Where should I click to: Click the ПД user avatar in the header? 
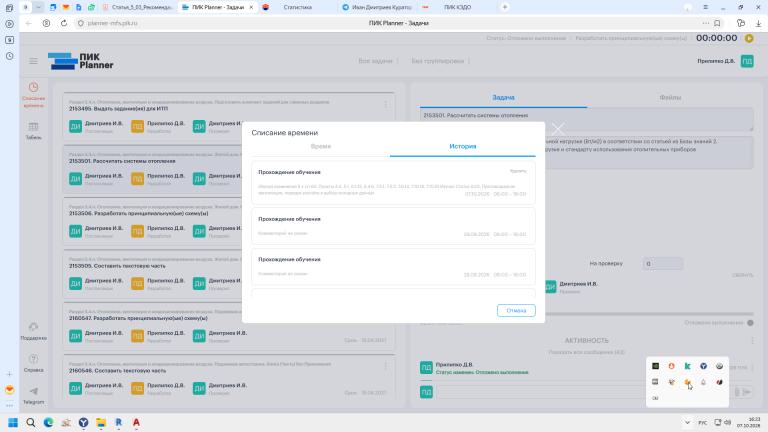pos(747,61)
